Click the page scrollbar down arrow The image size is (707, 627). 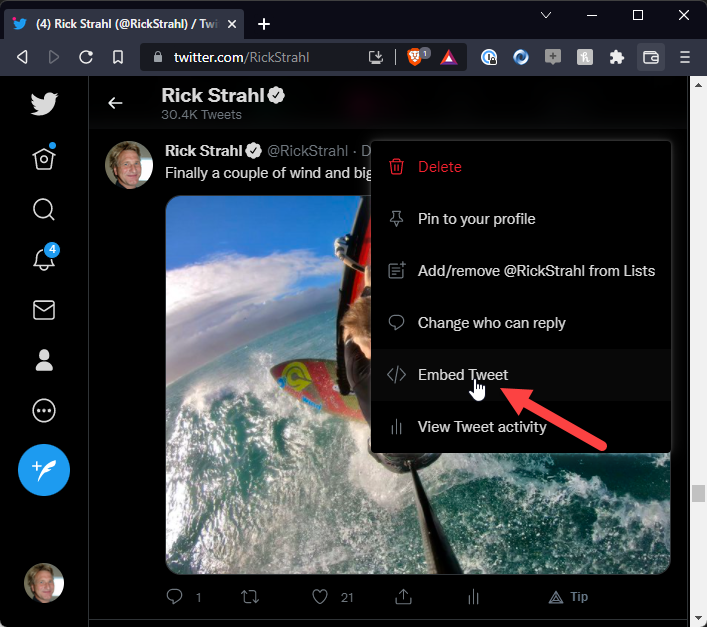[698, 619]
